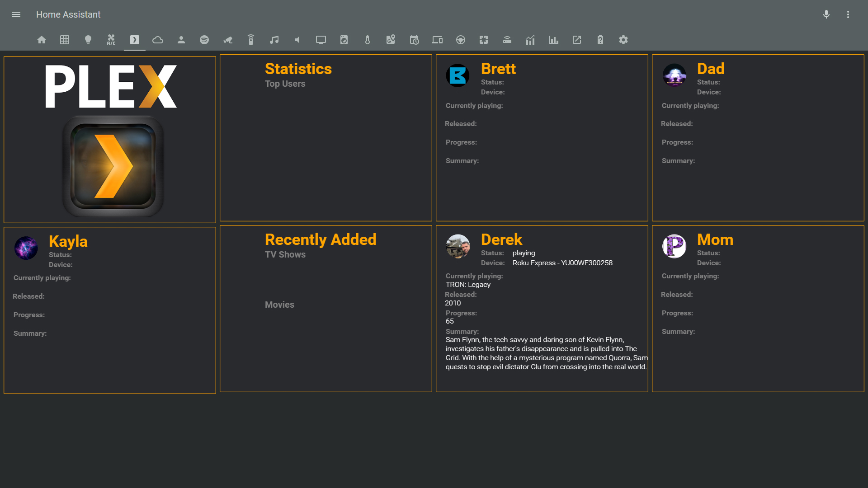Open the settings gear tab icon
The width and height of the screenshot is (868, 488).
click(623, 40)
